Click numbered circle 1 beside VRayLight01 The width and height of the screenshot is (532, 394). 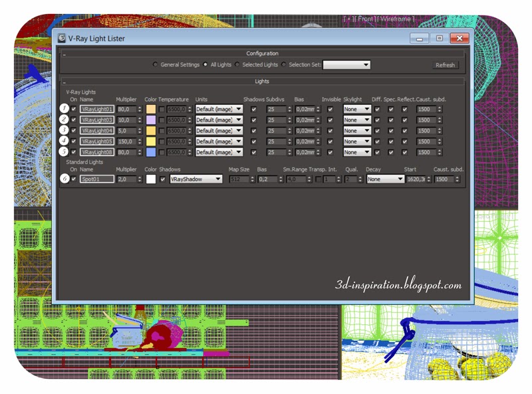pos(64,108)
